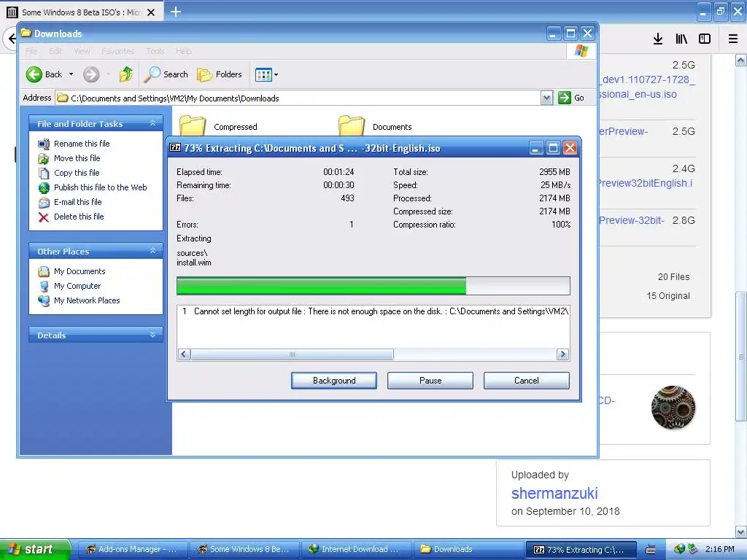Open Tools menu in Downloads window
The image size is (747, 560).
pos(155,51)
